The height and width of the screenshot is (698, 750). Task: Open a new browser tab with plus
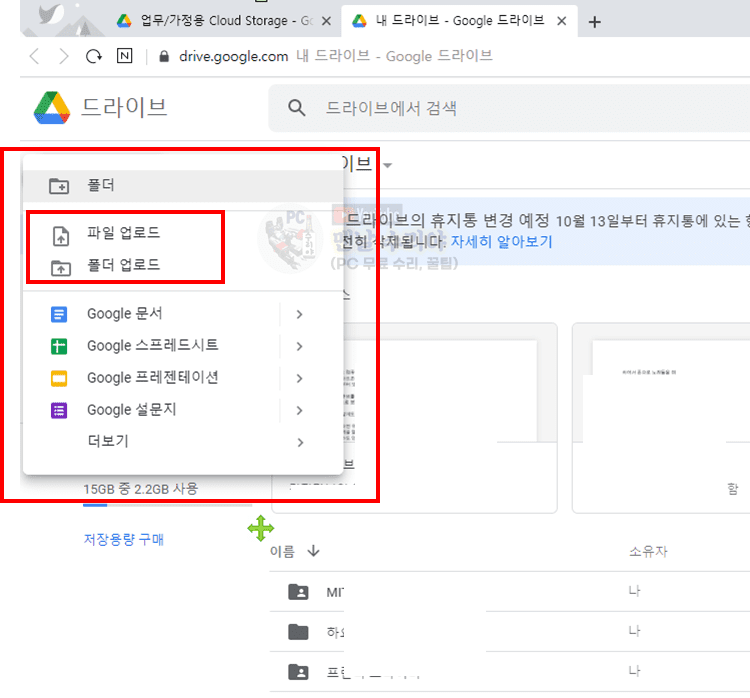(x=595, y=22)
